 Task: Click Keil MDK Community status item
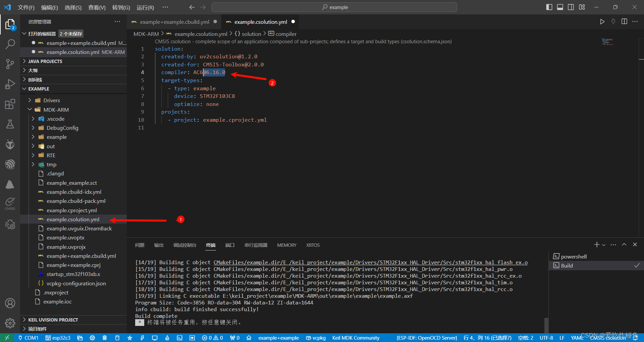[356, 338]
